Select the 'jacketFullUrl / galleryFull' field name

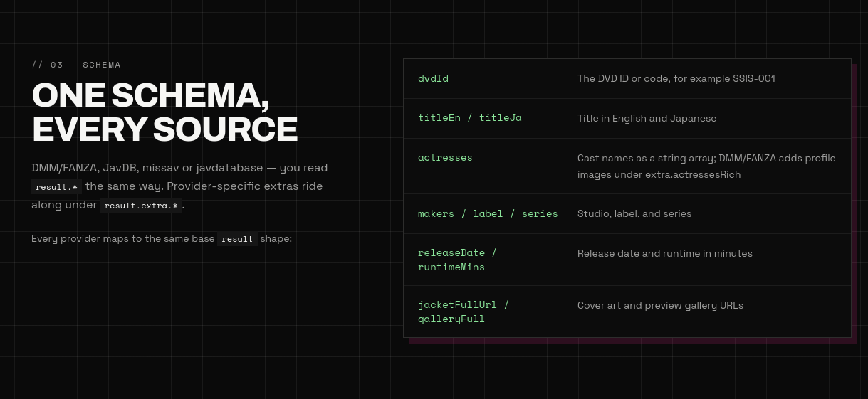click(x=464, y=312)
